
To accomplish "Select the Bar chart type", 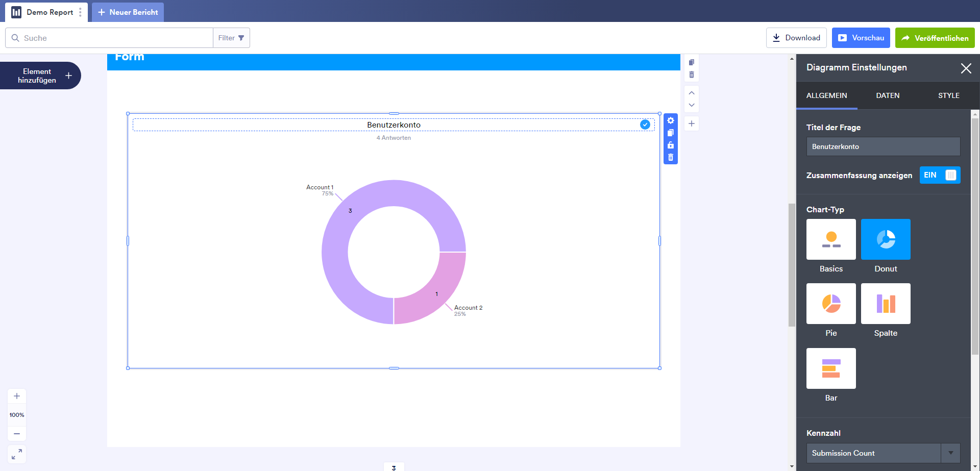I will pos(831,368).
